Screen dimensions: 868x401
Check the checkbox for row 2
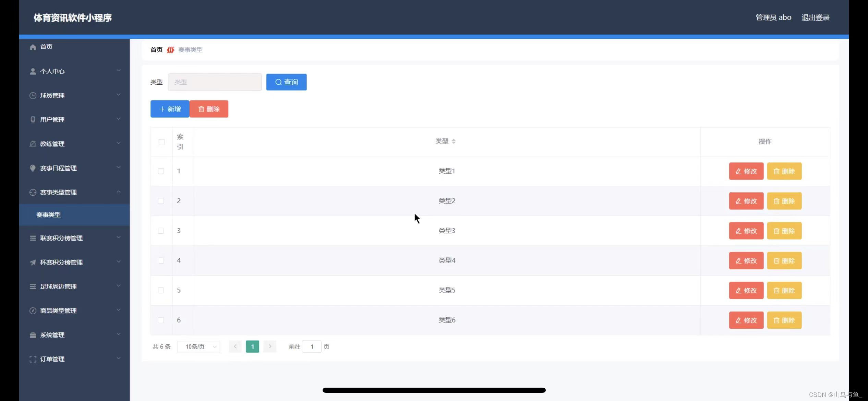click(161, 201)
